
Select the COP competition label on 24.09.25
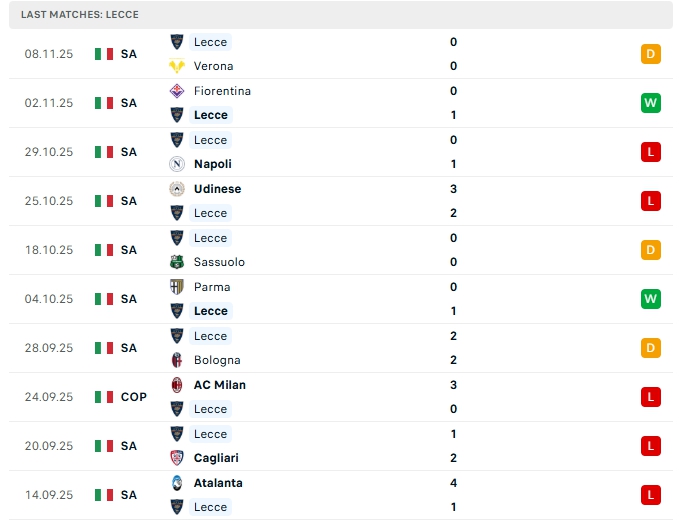coord(134,397)
